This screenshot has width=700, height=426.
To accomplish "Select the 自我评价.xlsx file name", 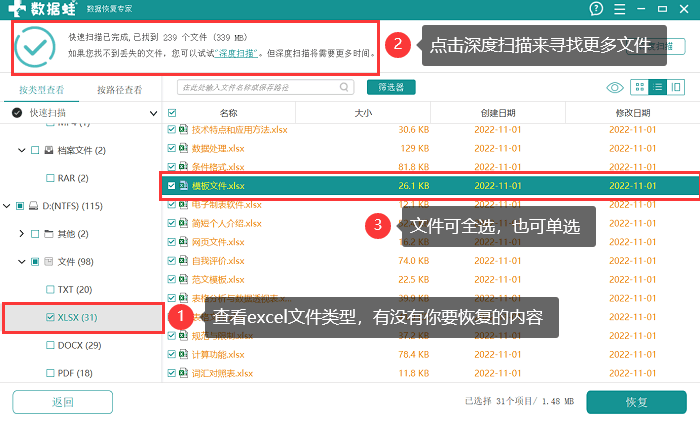I will click(218, 261).
